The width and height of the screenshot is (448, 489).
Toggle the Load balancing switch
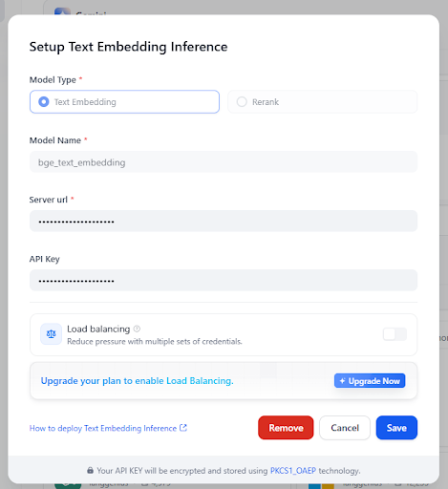pyautogui.click(x=395, y=334)
